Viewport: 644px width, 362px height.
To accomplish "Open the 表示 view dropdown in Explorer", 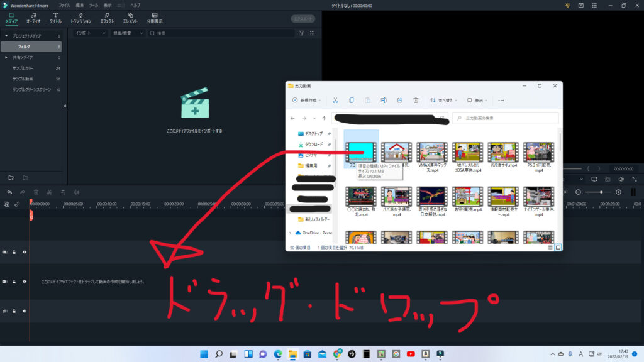I will click(477, 100).
